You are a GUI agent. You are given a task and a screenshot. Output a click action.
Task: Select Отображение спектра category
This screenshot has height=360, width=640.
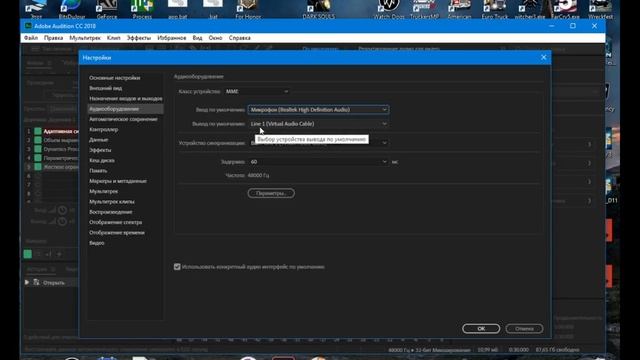pyautogui.click(x=116, y=222)
